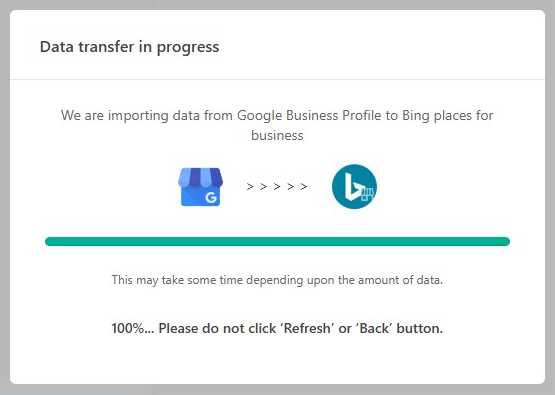
Task: Click the word 'Refresh' in the warning text
Action: [307, 328]
